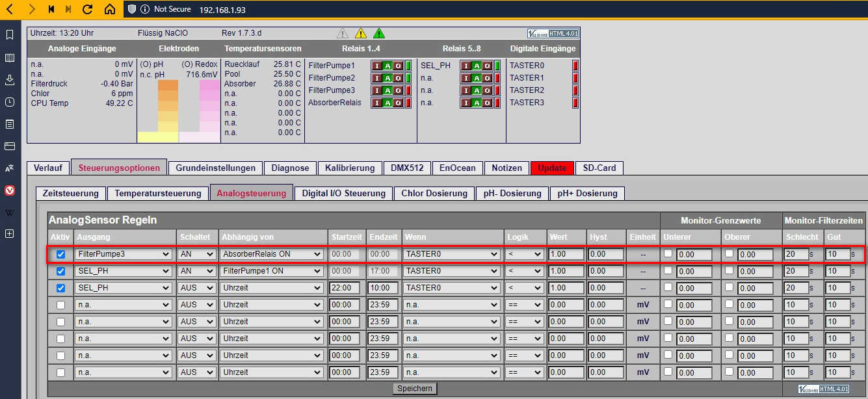The height and width of the screenshot is (399, 868).
Task: Switch FilterPumpe1 relay to I (on)
Action: 376,66
